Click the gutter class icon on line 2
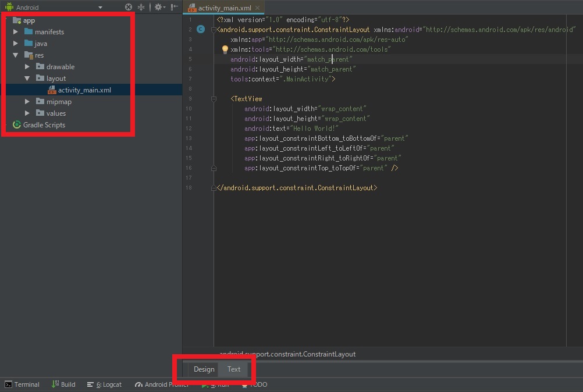This screenshot has height=392, width=583. [201, 29]
